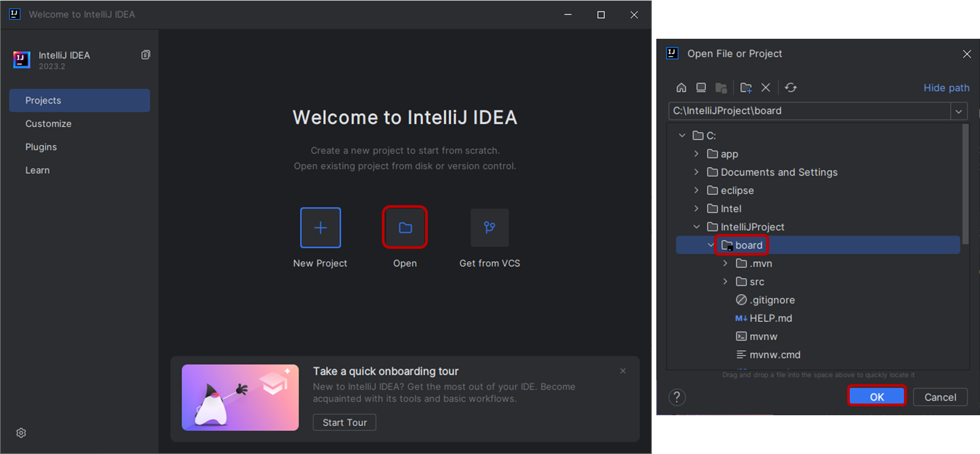The image size is (980, 454).
Task: Expand the src folder
Action: coord(725,281)
